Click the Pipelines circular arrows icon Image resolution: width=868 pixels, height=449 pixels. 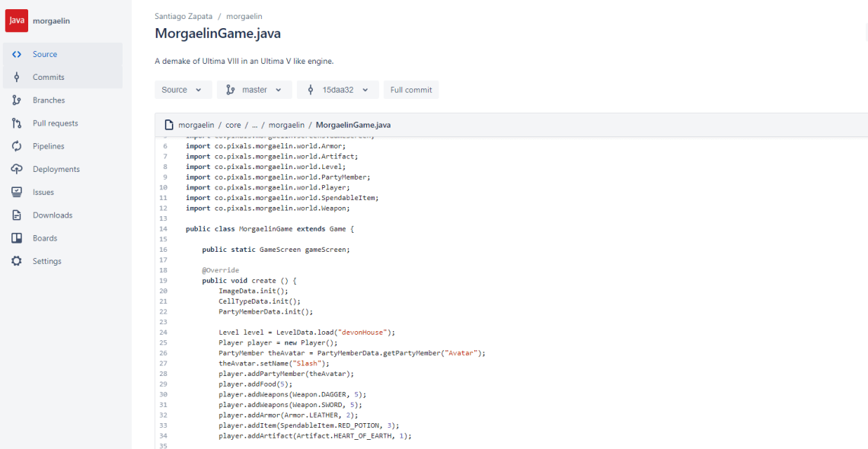point(17,146)
